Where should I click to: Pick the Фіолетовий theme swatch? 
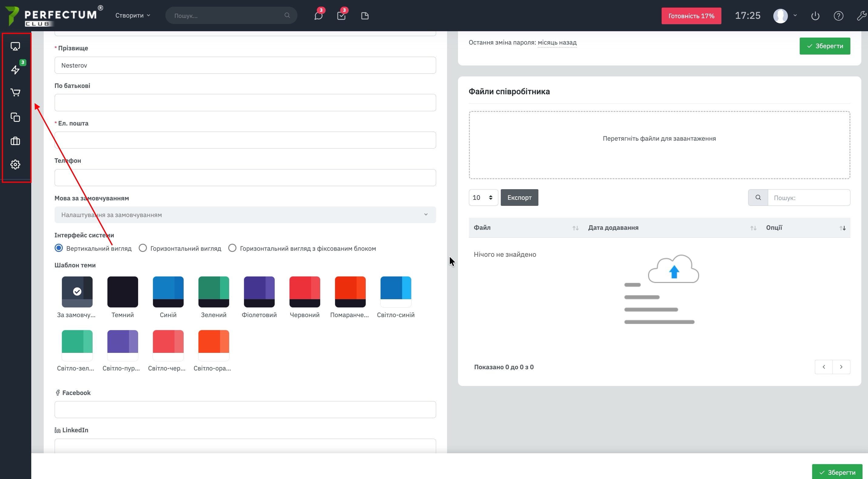259,292
